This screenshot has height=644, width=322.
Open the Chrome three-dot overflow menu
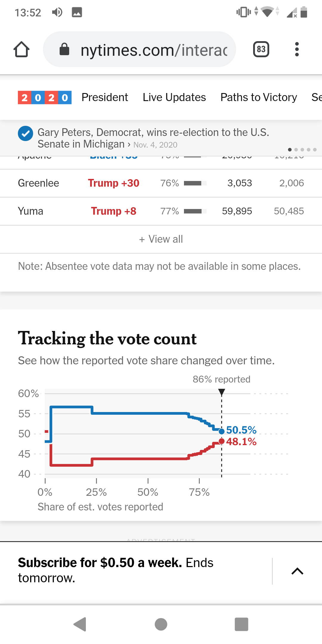(296, 49)
